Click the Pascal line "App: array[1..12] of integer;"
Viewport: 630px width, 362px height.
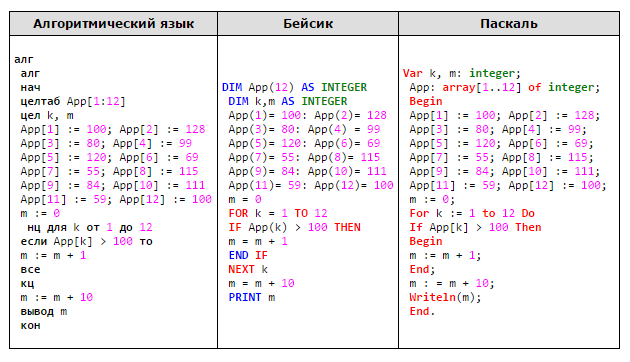tap(505, 87)
